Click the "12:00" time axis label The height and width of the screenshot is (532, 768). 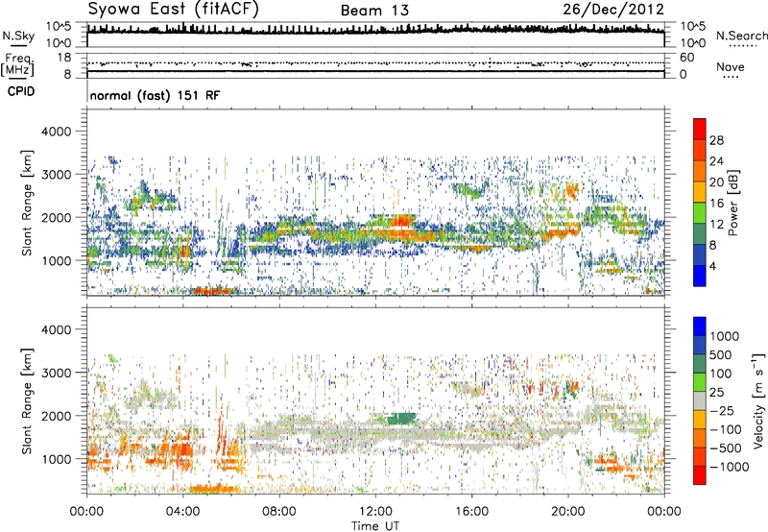(375, 512)
